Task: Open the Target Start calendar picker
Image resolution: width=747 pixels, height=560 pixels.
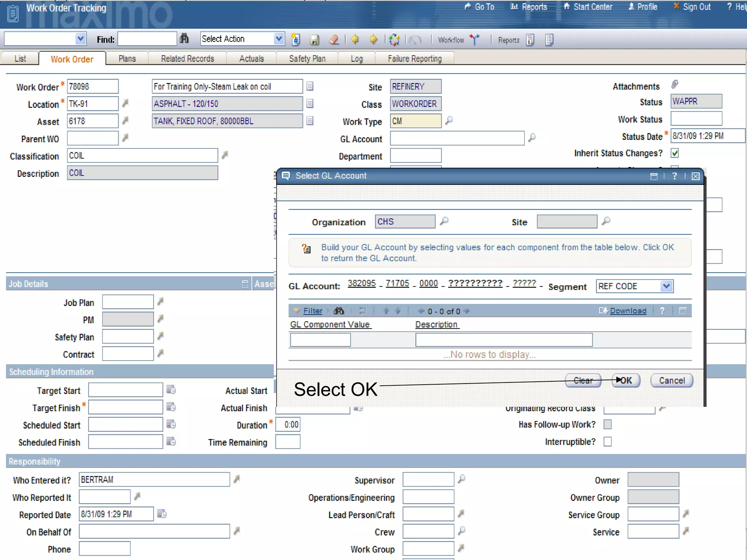Action: [x=171, y=389]
